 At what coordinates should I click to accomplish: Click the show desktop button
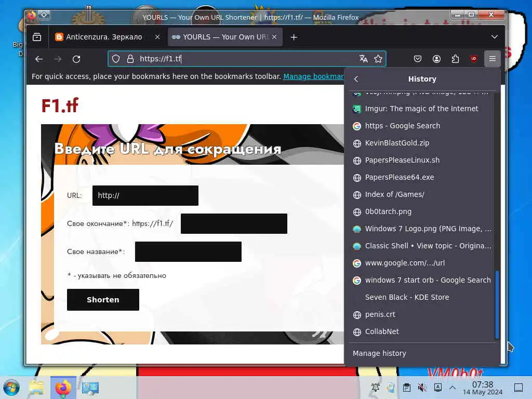coord(518,388)
